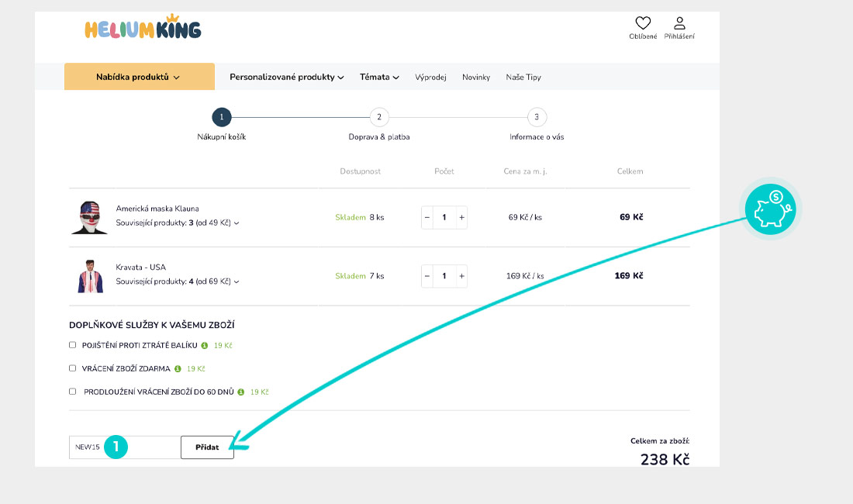Click info icon beside Vrácení zboží zdarma
Image resolution: width=853 pixels, height=504 pixels.
click(178, 368)
